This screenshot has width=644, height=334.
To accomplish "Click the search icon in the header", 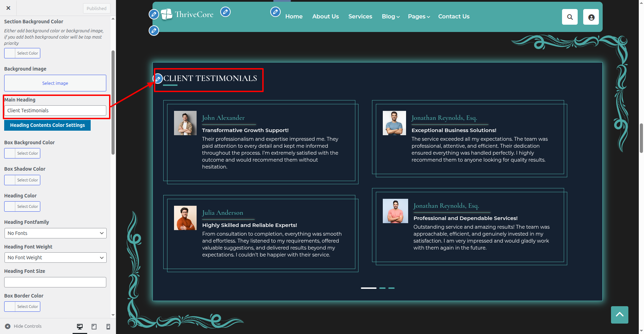I will coord(570,17).
